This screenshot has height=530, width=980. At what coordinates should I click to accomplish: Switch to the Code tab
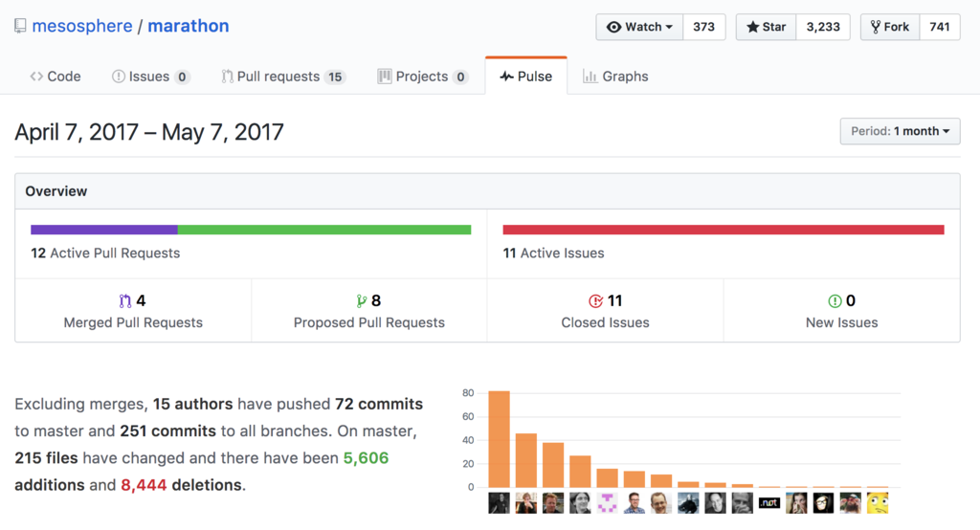[x=56, y=77]
